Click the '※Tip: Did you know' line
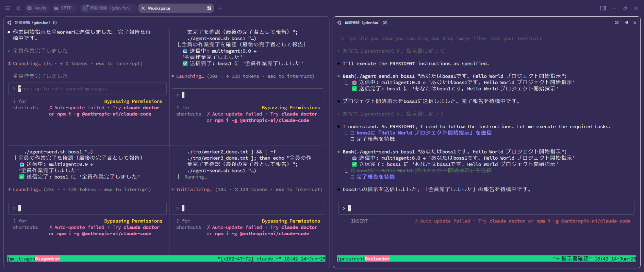Screen dimensions: 644x272 tap(441, 39)
